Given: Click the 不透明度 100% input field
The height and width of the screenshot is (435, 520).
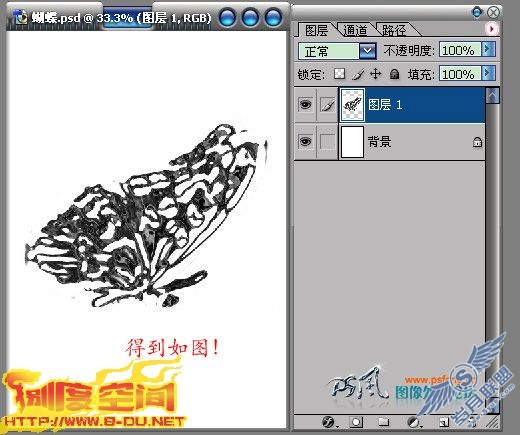Looking at the screenshot, I should pyautogui.click(x=460, y=50).
